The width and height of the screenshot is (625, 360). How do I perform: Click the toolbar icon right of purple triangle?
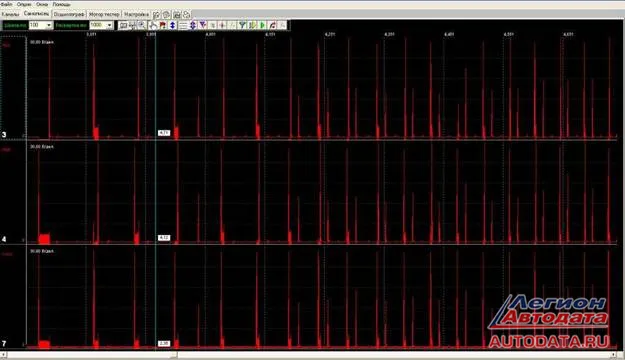[212, 25]
